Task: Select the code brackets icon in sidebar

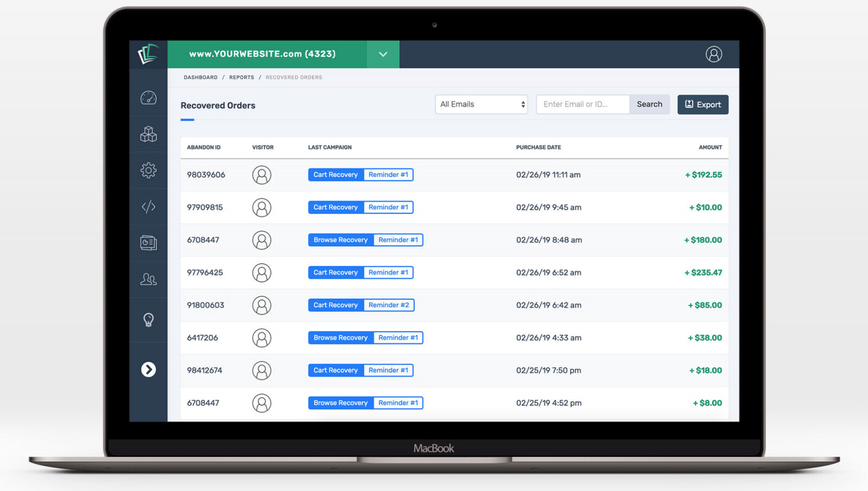Action: (148, 207)
